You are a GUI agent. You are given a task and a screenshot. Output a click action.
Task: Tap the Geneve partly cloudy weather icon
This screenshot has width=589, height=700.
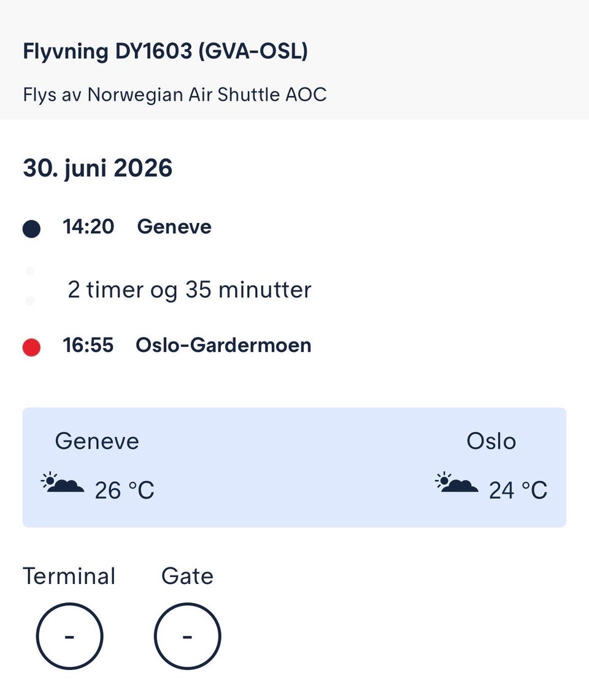tap(62, 482)
